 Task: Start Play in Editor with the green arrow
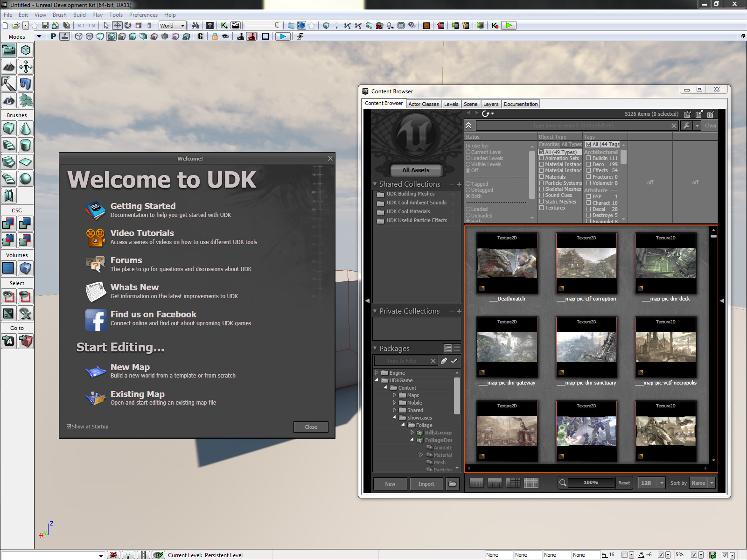pos(509,26)
